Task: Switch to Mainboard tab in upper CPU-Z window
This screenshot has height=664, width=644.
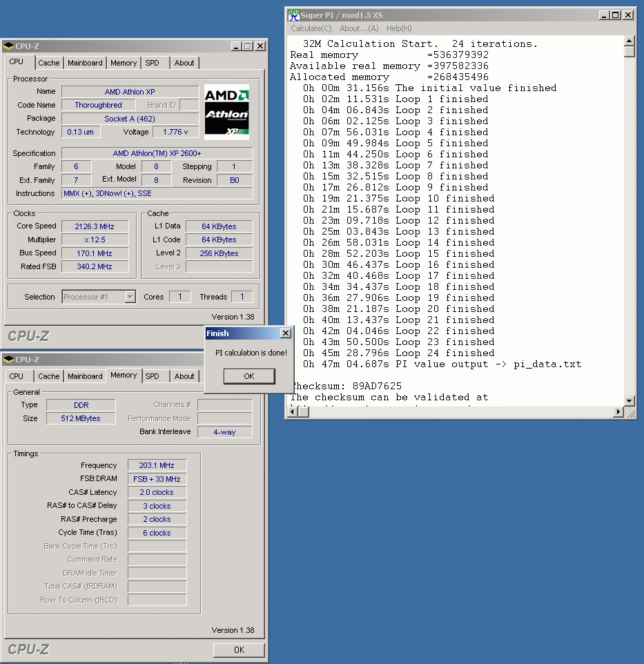Action: 85,63
